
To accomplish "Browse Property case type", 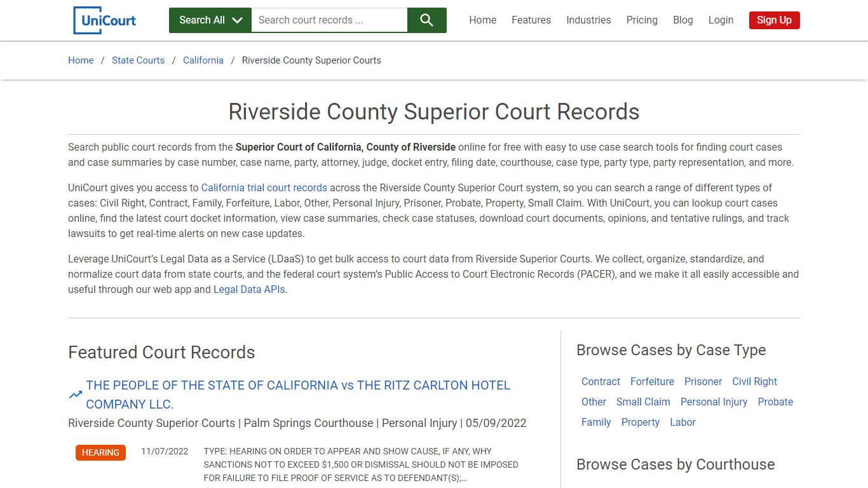I will click(641, 423).
